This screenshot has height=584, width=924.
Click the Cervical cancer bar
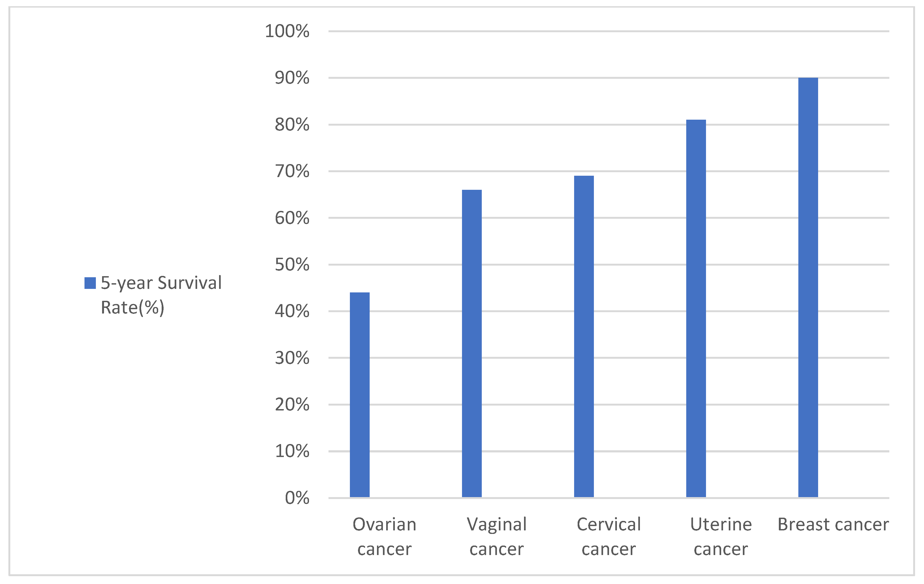click(584, 337)
